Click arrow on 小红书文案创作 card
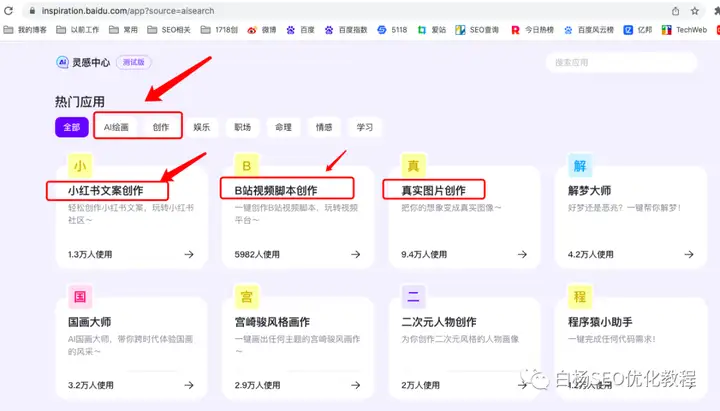 (189, 254)
